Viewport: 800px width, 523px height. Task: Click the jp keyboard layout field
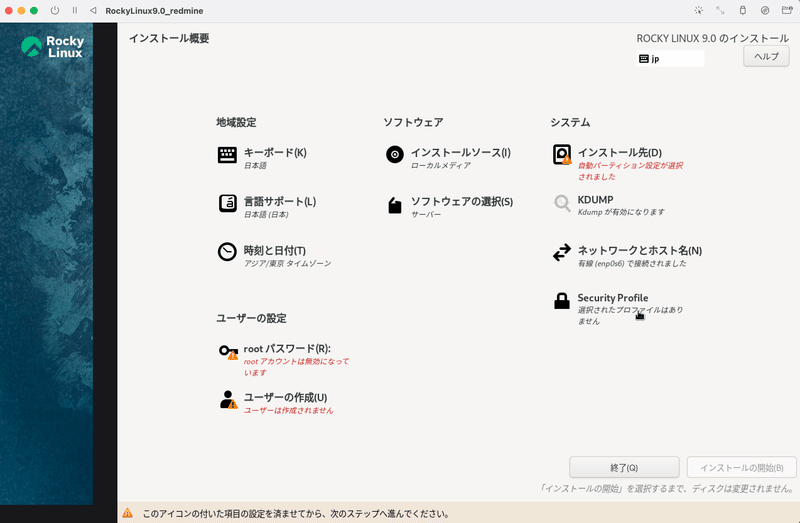point(670,59)
